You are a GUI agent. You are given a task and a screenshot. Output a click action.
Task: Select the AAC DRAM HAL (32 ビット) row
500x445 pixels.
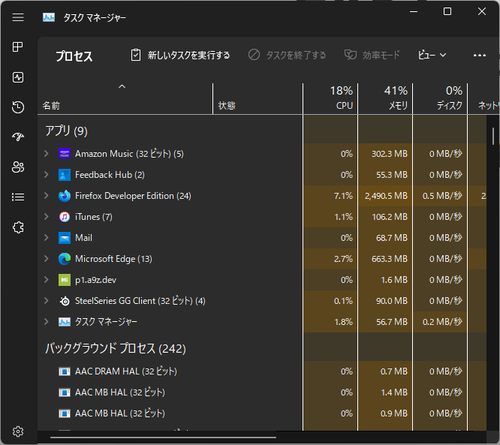pyautogui.click(x=262, y=371)
